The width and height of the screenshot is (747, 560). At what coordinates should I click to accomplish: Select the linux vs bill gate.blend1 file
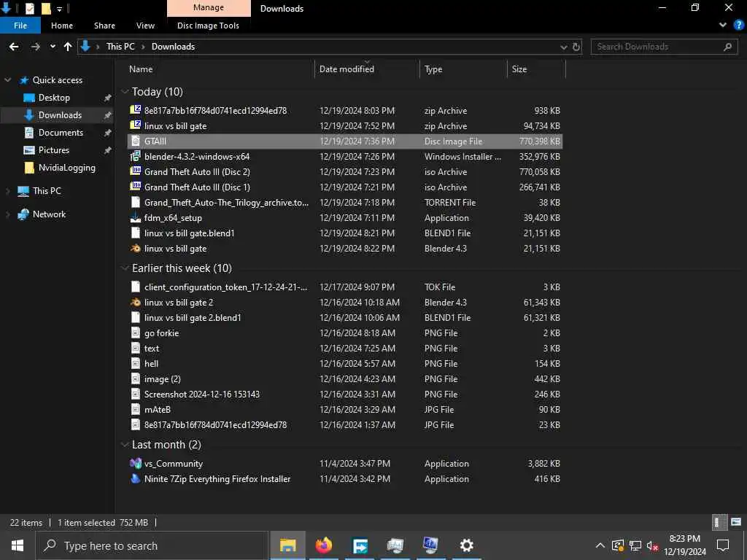click(345, 233)
